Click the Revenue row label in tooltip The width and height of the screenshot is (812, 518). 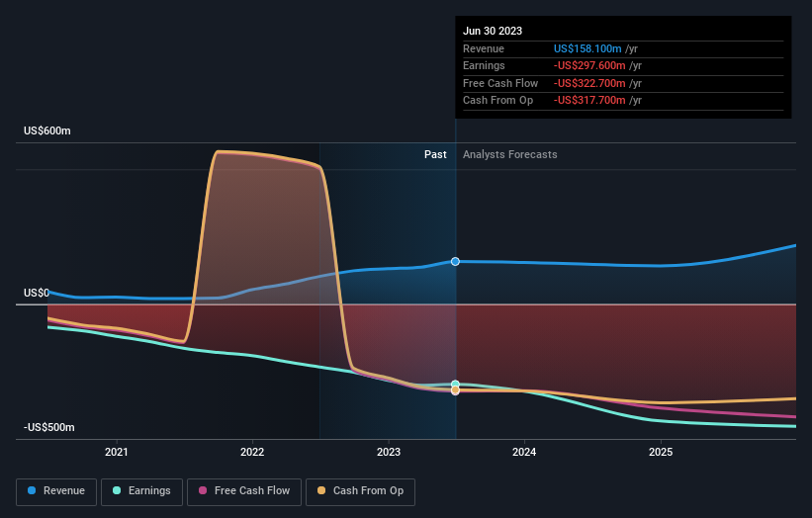coord(484,48)
